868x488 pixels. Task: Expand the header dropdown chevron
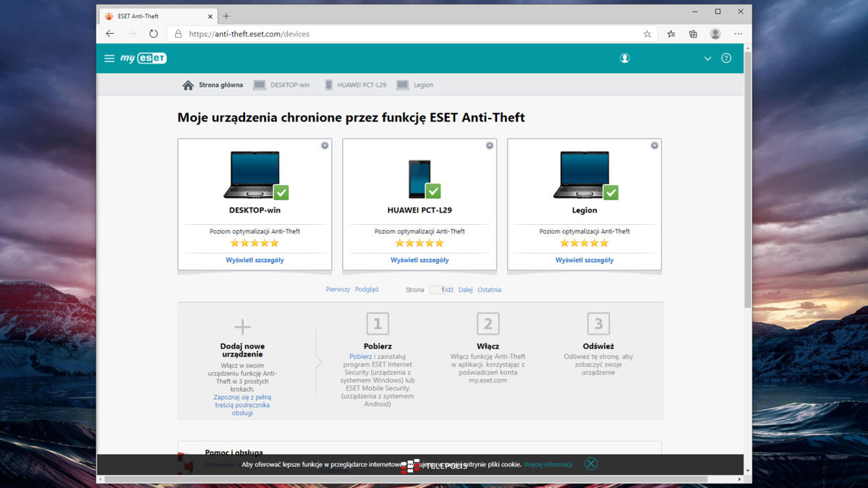(x=707, y=59)
